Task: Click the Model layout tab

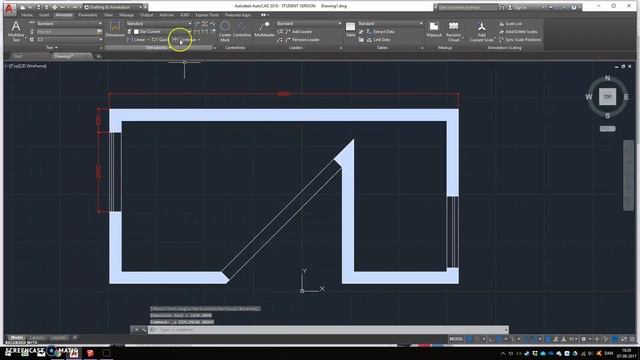Action: coord(16,338)
